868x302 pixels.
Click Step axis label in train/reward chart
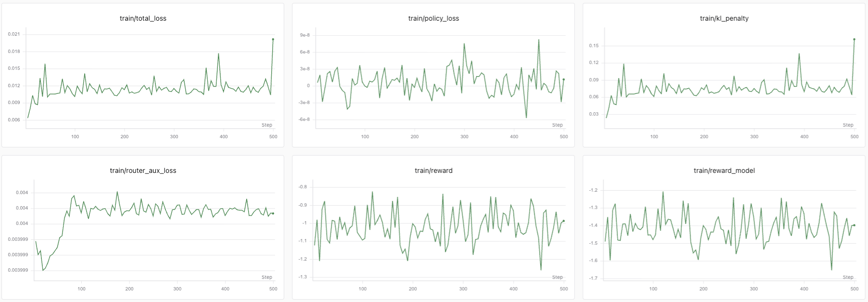pyautogui.click(x=557, y=277)
